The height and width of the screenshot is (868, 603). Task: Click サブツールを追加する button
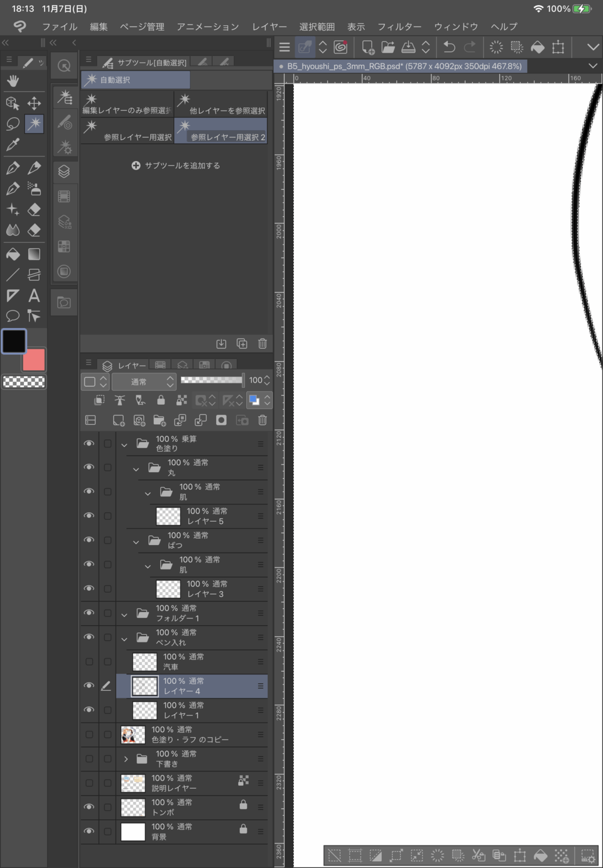(176, 165)
